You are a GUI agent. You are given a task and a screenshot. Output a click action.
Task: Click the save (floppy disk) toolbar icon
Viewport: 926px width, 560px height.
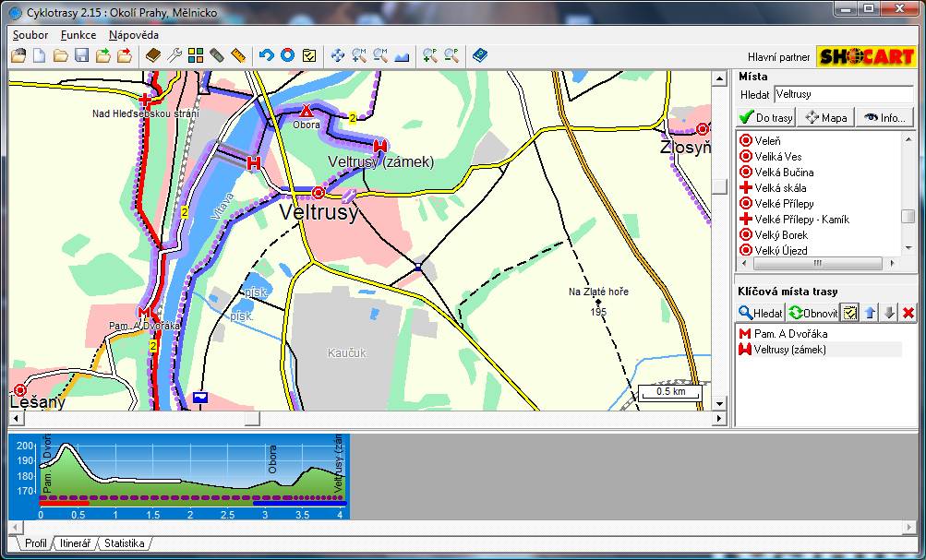81,55
